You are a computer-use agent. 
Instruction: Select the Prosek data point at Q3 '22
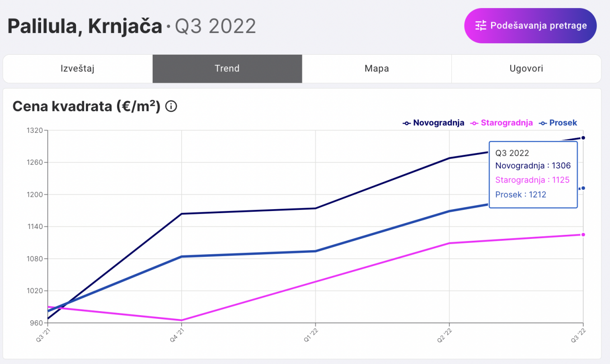click(x=583, y=188)
